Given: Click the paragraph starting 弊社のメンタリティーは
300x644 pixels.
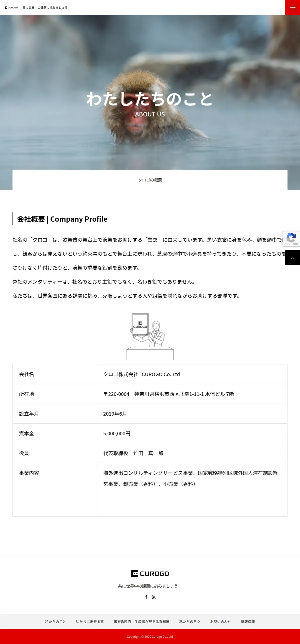Looking at the screenshot, I should (104, 282).
